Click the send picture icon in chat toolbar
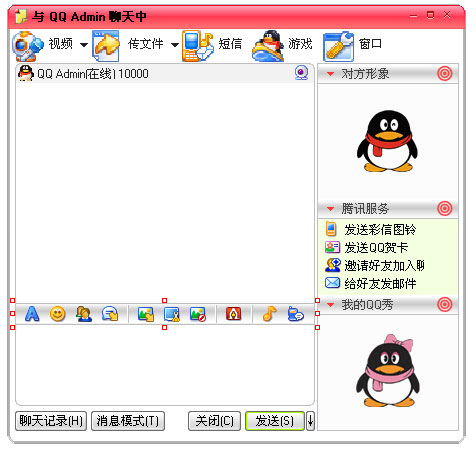The image size is (476, 453). (x=146, y=314)
